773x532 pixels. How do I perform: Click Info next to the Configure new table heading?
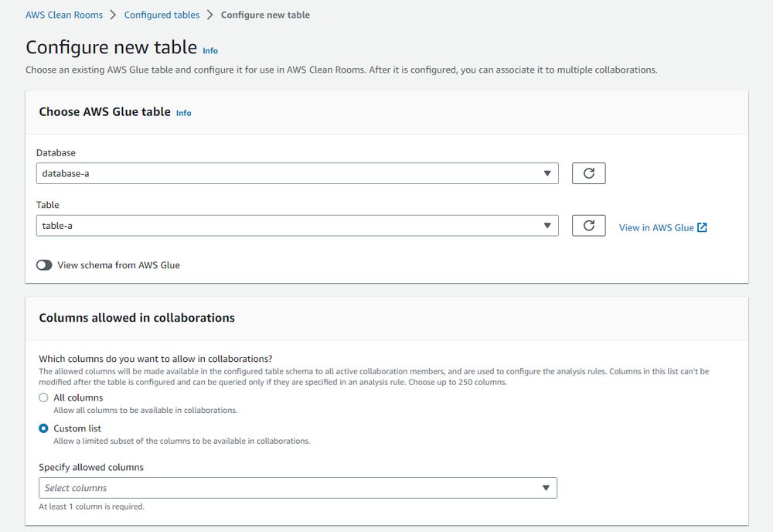point(210,51)
